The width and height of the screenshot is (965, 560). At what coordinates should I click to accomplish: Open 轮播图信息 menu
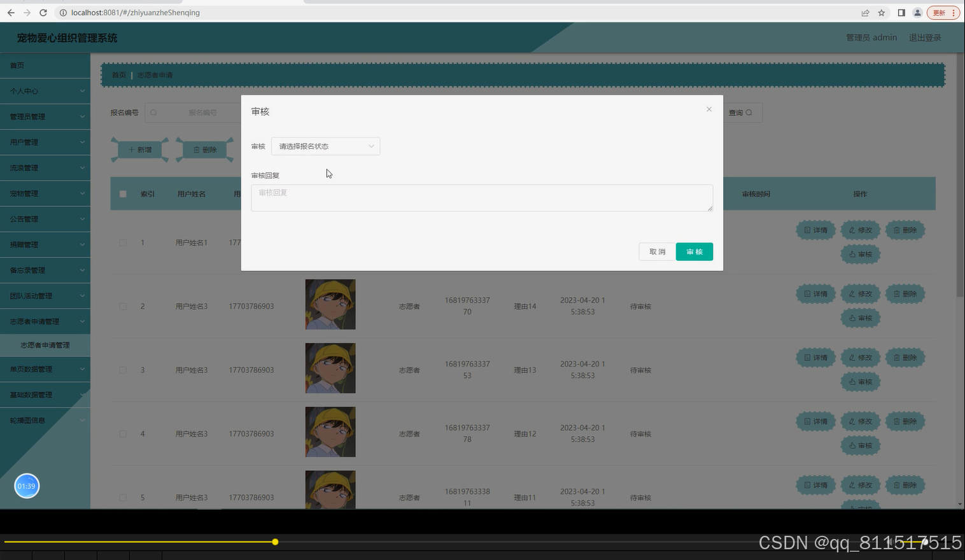[45, 420]
